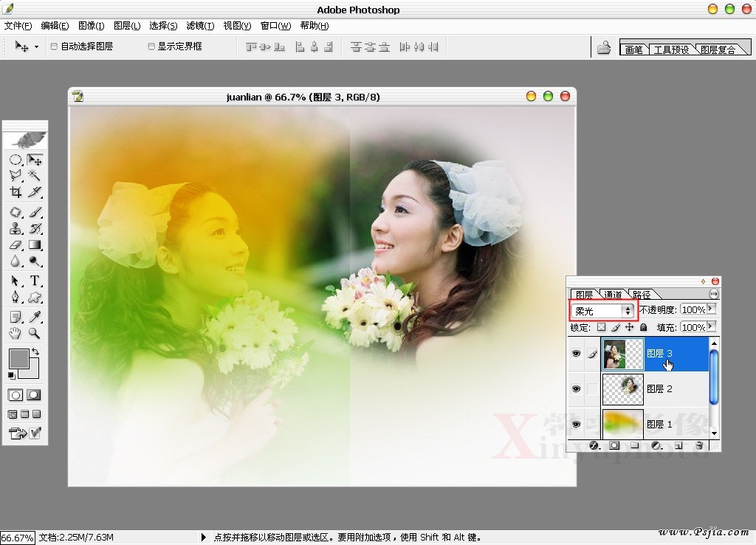The image size is (756, 545).
Task: Open the 滤镜 menu
Action: coord(200,26)
